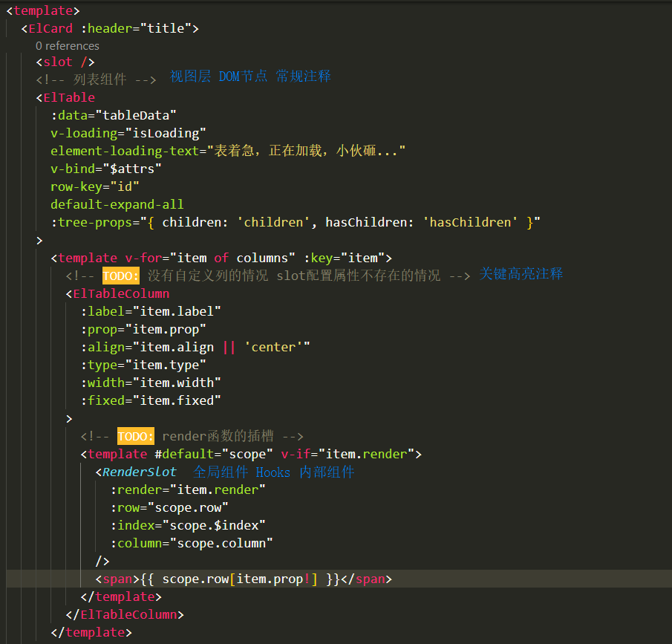Click the v-if="item.render" directive
This screenshot has height=644, width=672.
click(x=348, y=454)
